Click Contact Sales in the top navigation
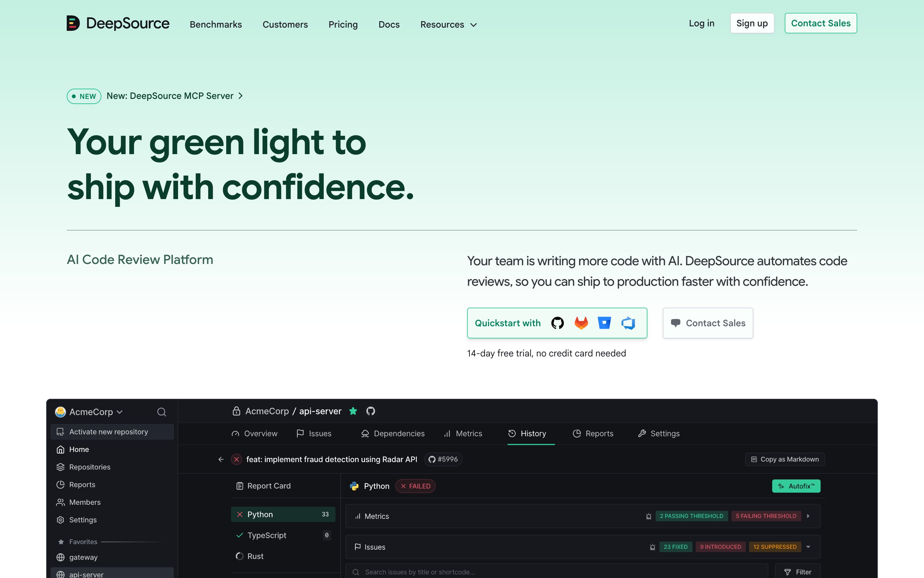Screen dimensions: 924x578 pyautogui.click(x=820, y=23)
